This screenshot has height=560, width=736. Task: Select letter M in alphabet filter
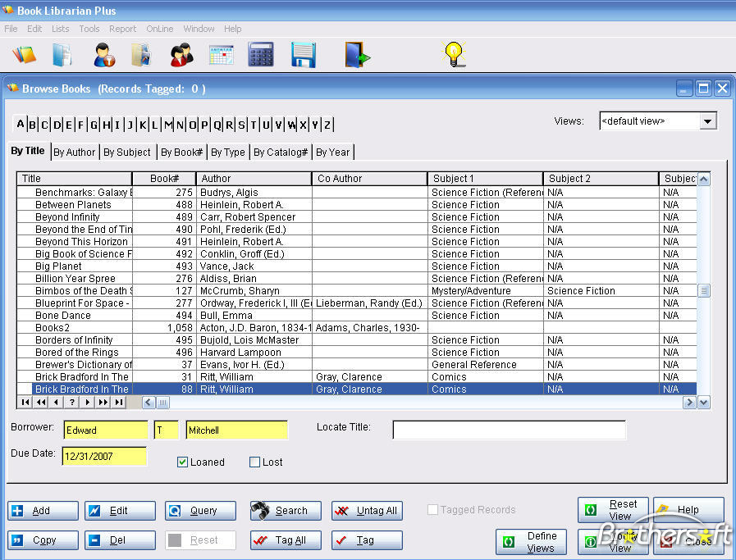pyautogui.click(x=168, y=125)
